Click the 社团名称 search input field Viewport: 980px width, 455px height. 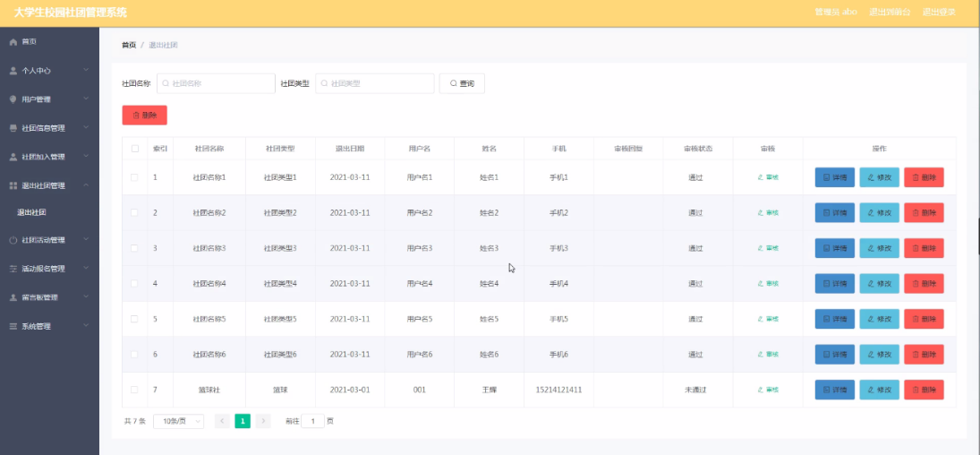point(216,83)
